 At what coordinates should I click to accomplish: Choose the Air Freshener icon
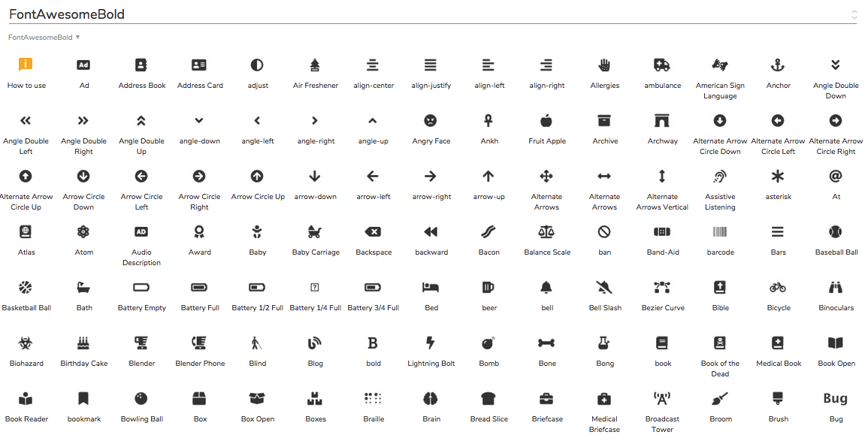point(315,65)
